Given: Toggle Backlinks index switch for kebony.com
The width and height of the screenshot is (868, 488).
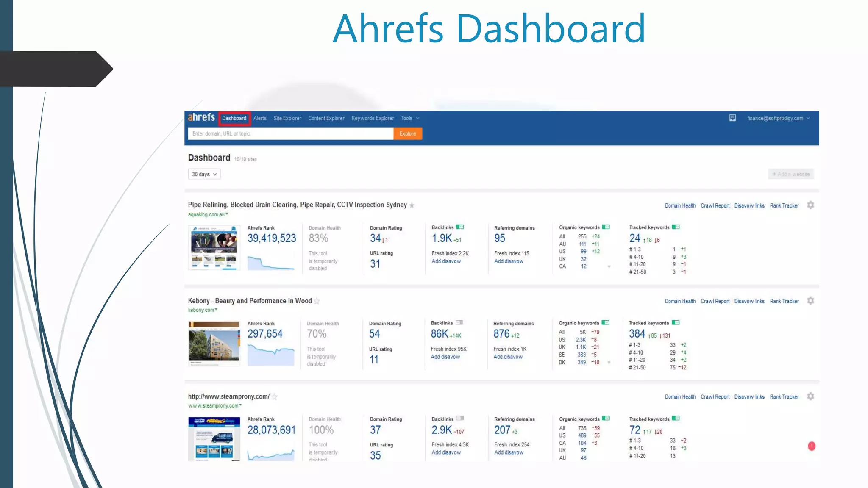Looking at the screenshot, I should [459, 322].
